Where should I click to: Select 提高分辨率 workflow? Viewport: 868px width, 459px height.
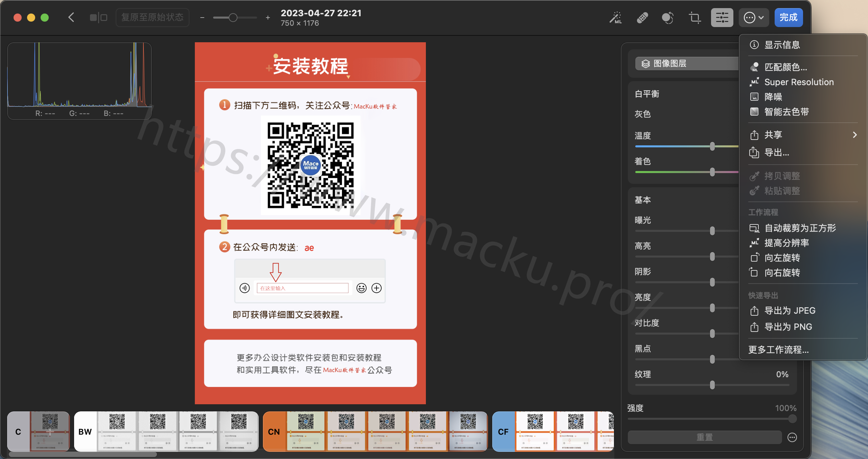803,243
